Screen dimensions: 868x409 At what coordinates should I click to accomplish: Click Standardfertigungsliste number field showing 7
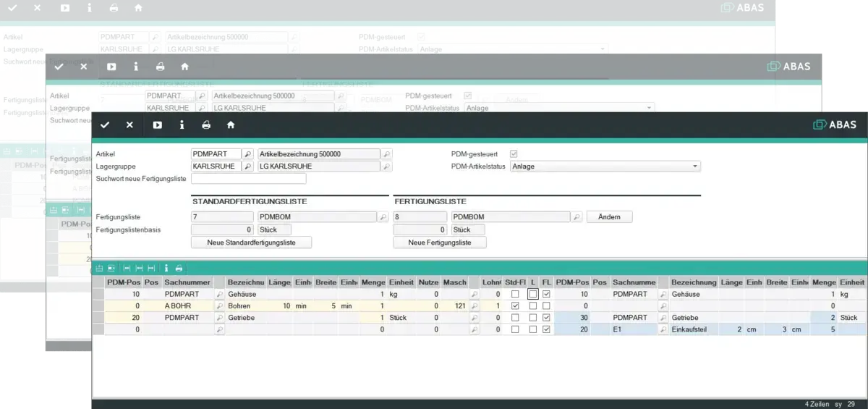221,216
